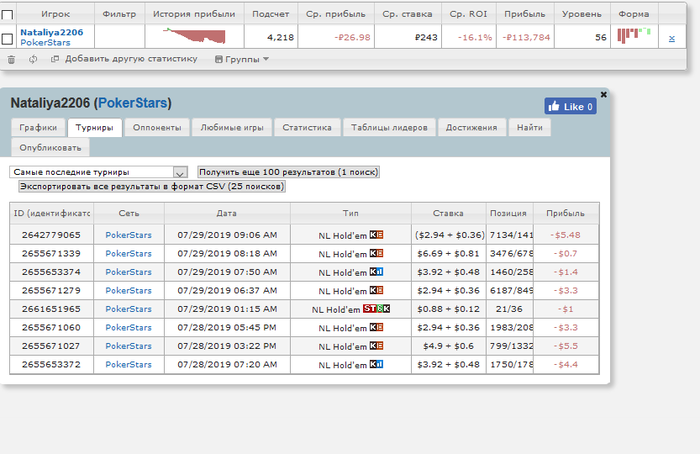Click the Форма form bars chart
Screen dimensions: 700x454
(634, 36)
